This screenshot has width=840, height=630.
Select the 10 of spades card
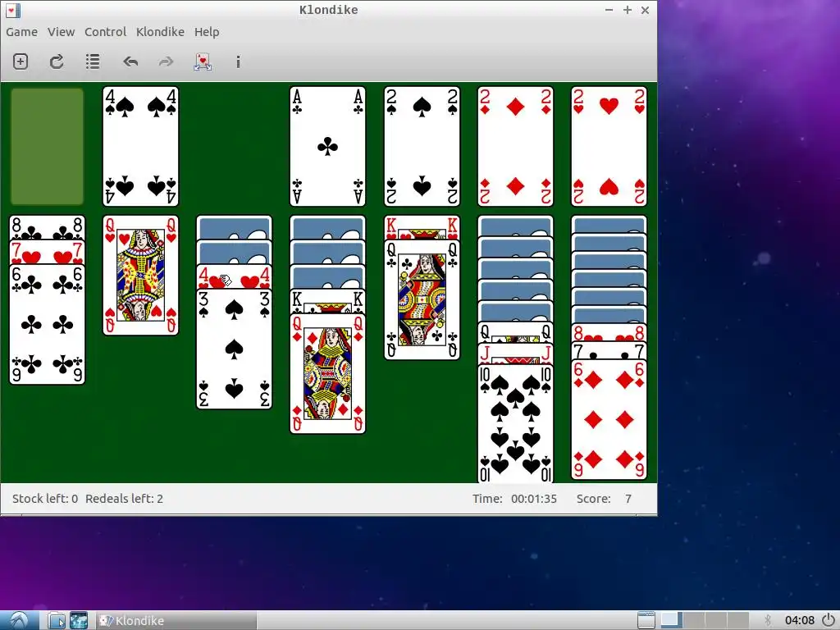515,423
